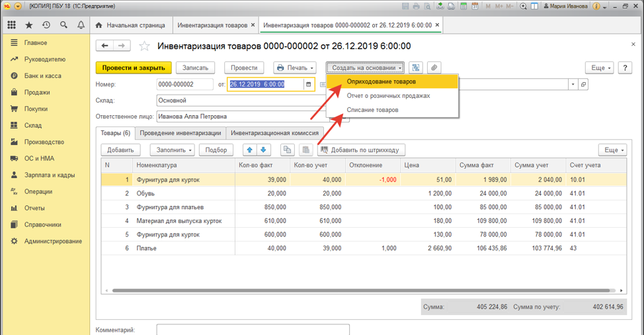
Task: Click the paperclip attached files icon
Action: pyautogui.click(x=434, y=68)
